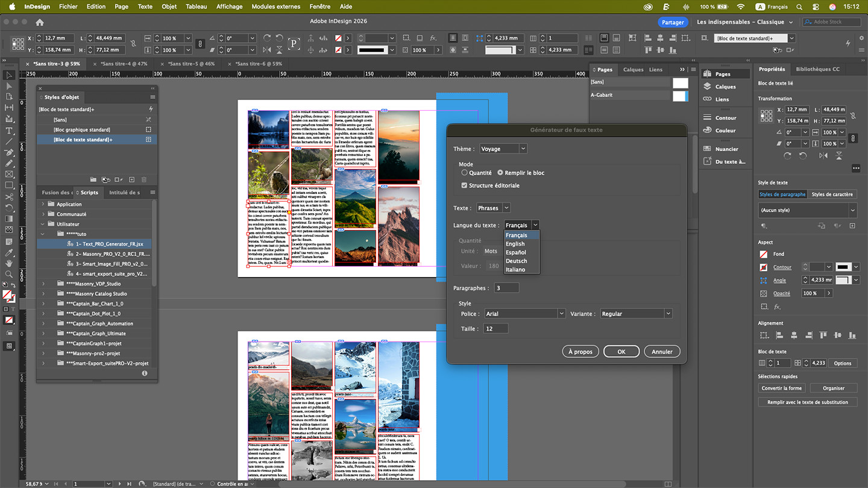
Task: Click the delete trash icon in Styles d'objet panel
Action: (144, 180)
